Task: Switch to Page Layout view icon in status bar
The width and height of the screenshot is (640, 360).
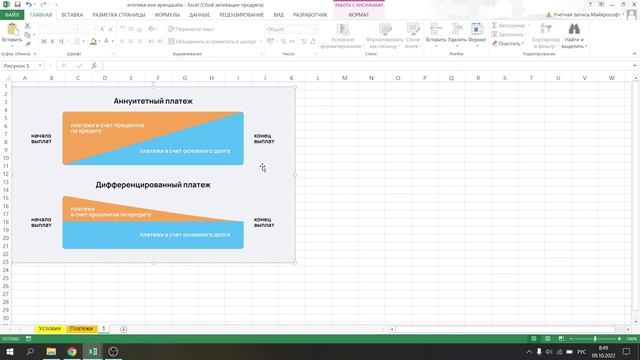Action: (547, 339)
